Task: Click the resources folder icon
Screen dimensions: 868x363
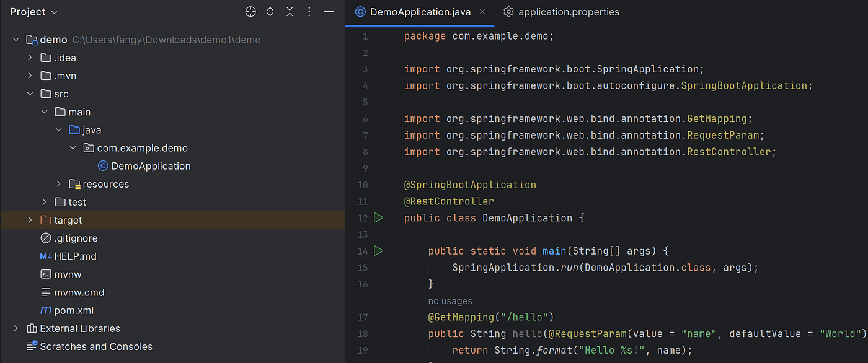Action: [74, 184]
